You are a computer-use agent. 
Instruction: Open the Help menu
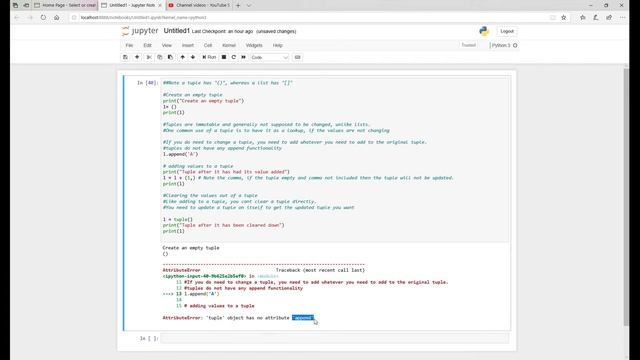[278, 45]
